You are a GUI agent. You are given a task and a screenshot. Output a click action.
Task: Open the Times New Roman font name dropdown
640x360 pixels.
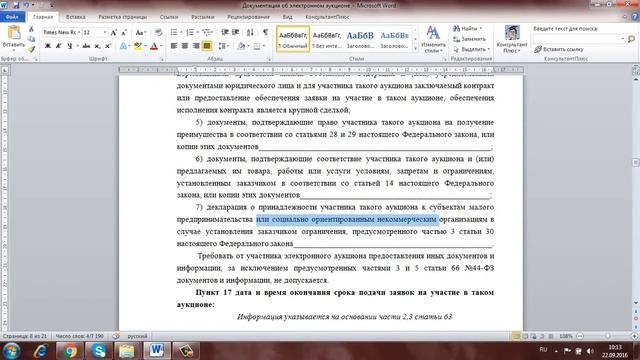pyautogui.click(x=79, y=32)
